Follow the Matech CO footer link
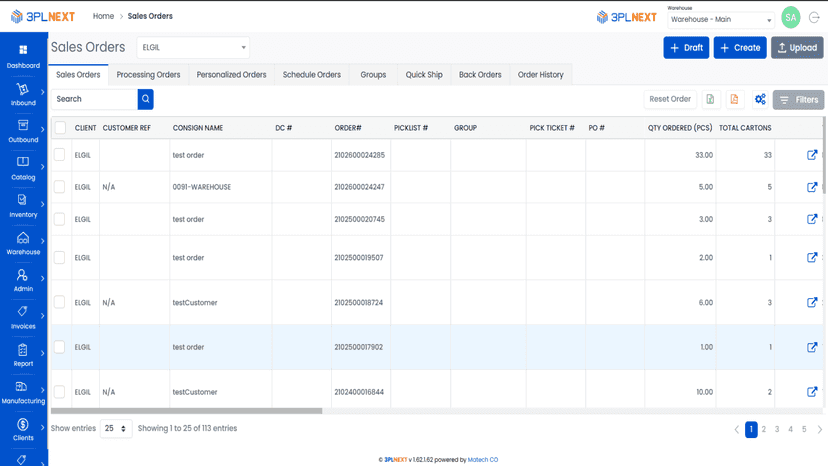The height and width of the screenshot is (466, 828). point(483,460)
